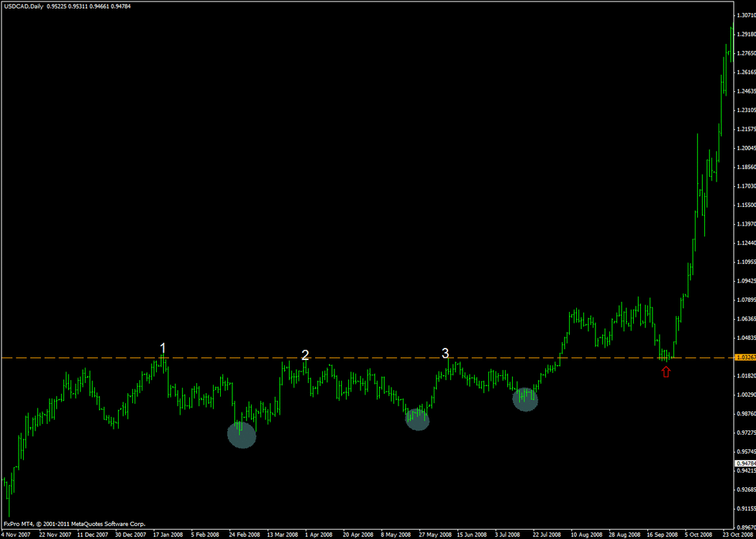Click the 0.92685 price axis label
The image size is (756, 539).
pyautogui.click(x=745, y=490)
